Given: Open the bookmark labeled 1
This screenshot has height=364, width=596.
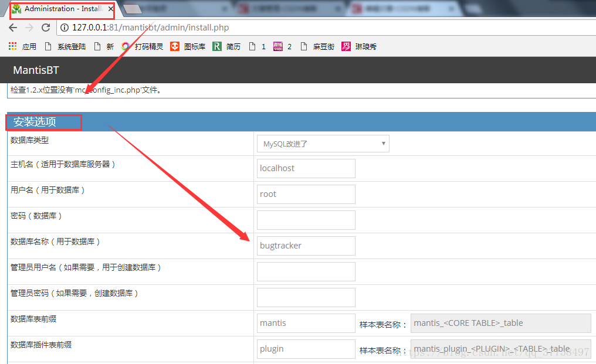Looking at the screenshot, I should 258,46.
